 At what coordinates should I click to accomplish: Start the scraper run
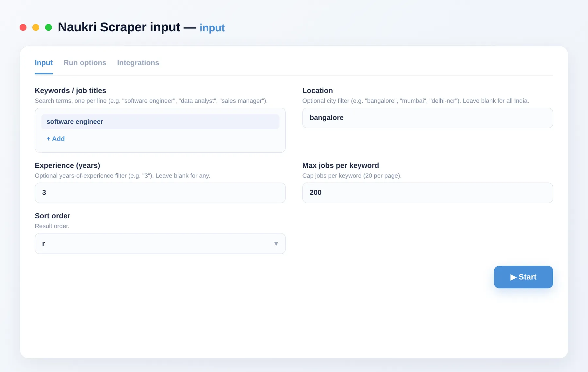pyautogui.click(x=523, y=277)
